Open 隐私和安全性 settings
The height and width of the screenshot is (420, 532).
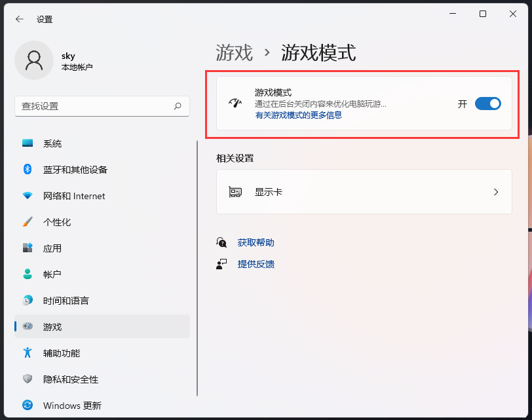pyautogui.click(x=67, y=379)
